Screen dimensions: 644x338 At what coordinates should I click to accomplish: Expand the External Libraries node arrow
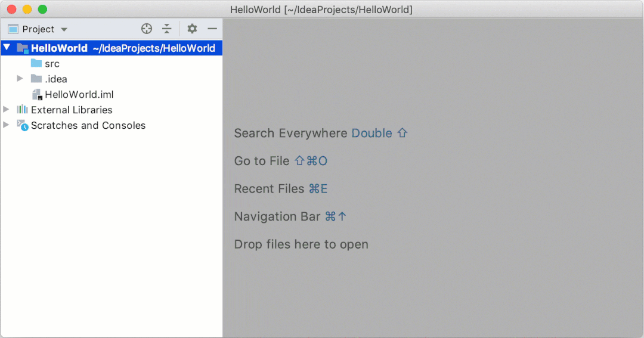point(6,109)
